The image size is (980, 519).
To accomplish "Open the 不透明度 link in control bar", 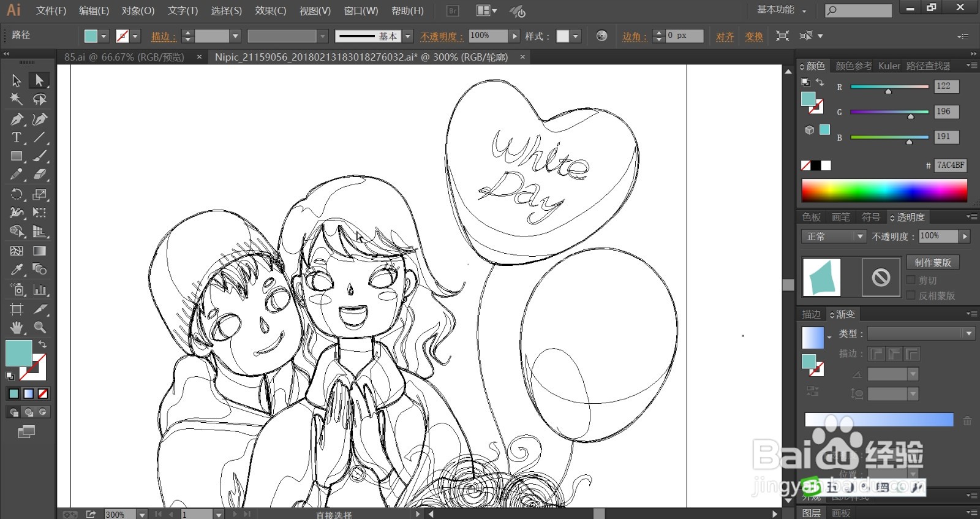I will (x=442, y=36).
